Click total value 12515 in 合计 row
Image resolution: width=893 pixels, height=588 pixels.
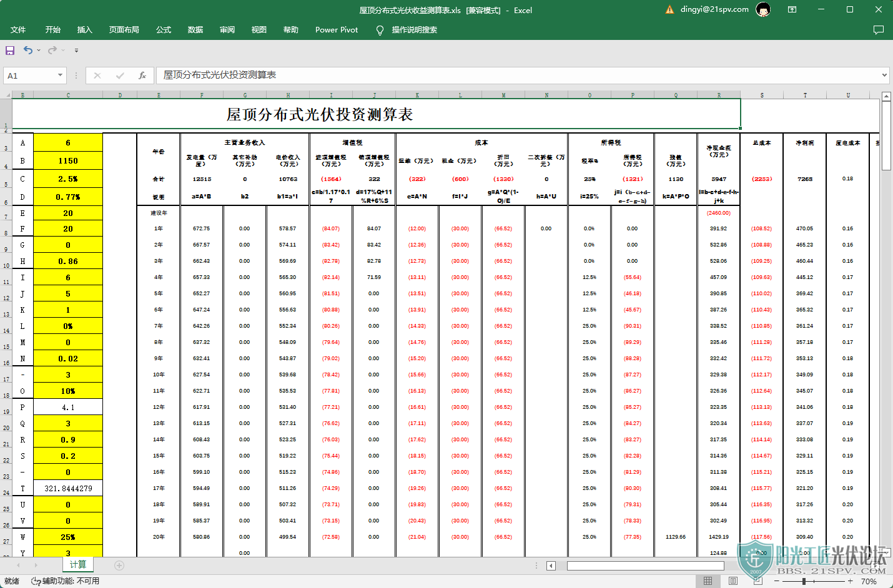pos(202,179)
